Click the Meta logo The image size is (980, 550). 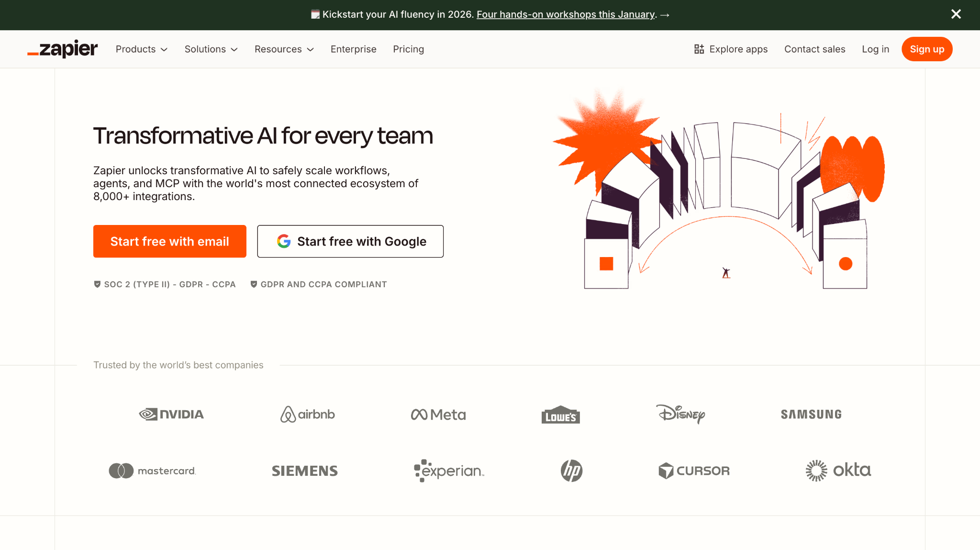[437, 414]
